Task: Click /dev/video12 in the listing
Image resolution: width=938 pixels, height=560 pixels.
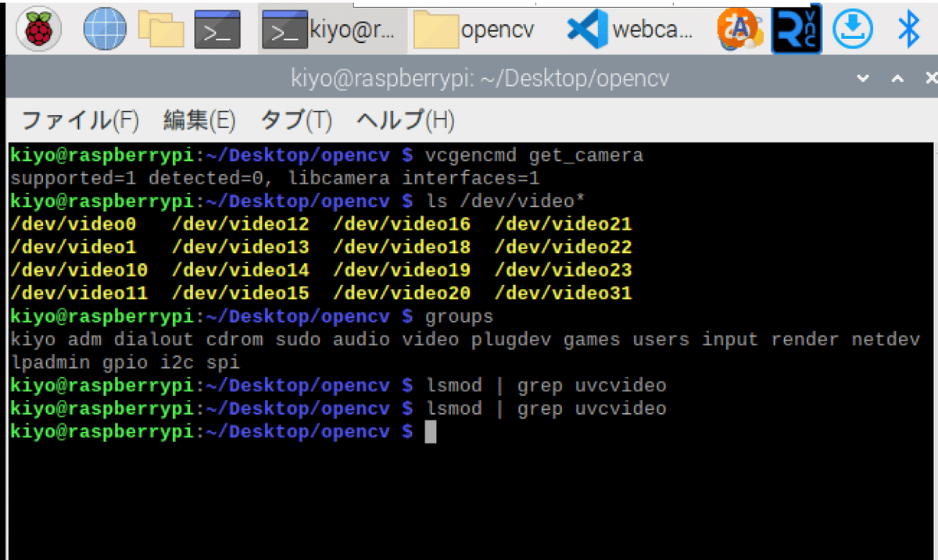Action: pyautogui.click(x=241, y=225)
